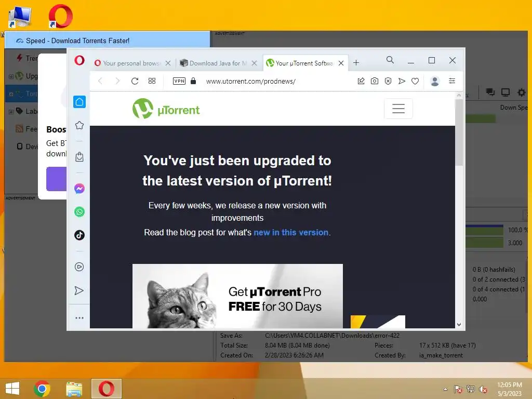532x399 pixels.
Task: Add page to bookmarks heart icon
Action: click(x=415, y=81)
